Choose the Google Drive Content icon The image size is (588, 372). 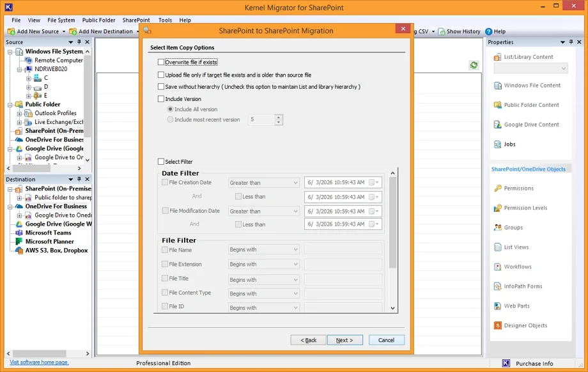coord(498,125)
